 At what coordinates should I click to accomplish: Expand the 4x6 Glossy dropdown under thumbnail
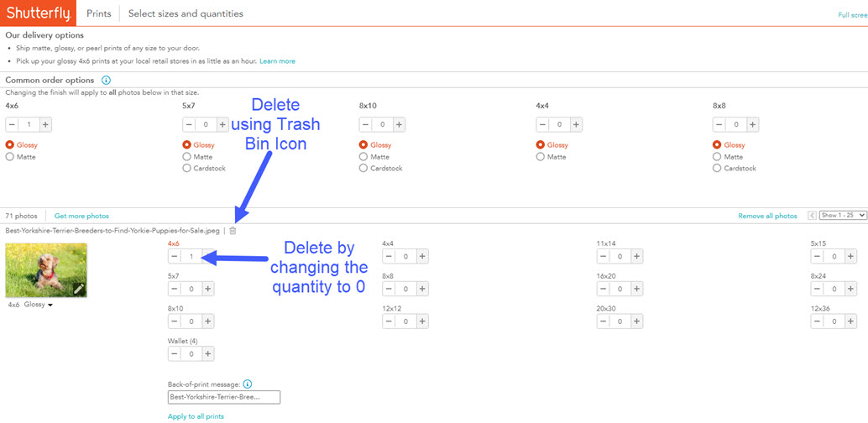point(50,305)
